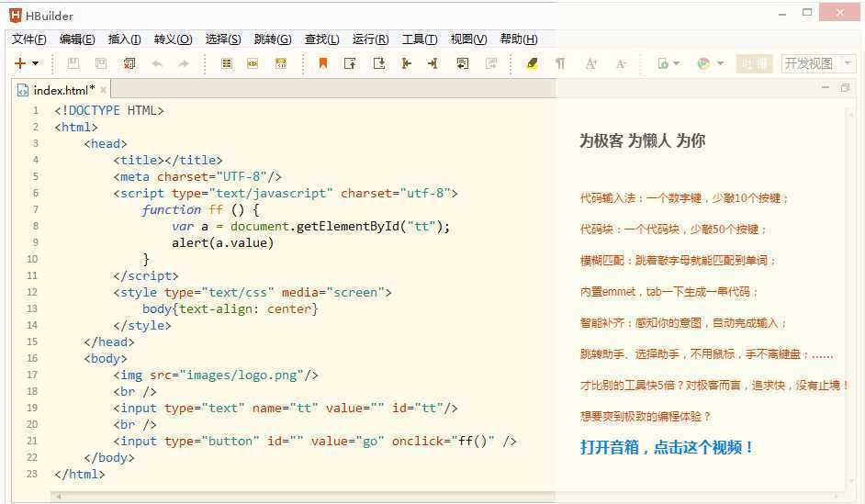
Task: Click the text 内置emmet，tab一下生成一串代码
Action: tap(665, 291)
